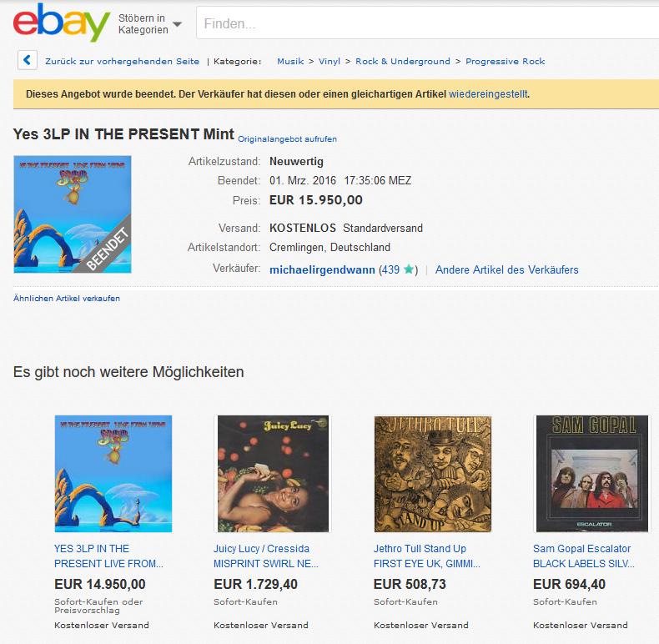Type in the 'Finden...' search field
The image size is (659, 644).
[x=425, y=24]
